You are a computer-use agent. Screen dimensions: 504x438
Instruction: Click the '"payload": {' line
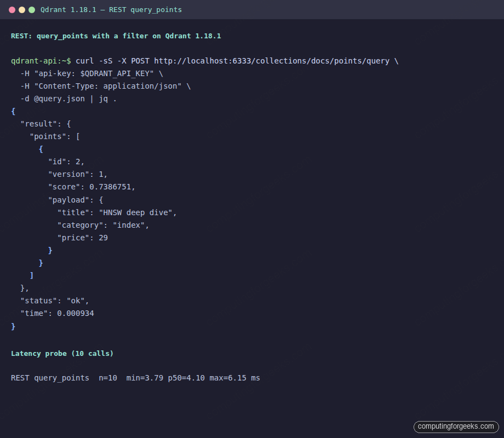pos(76,200)
